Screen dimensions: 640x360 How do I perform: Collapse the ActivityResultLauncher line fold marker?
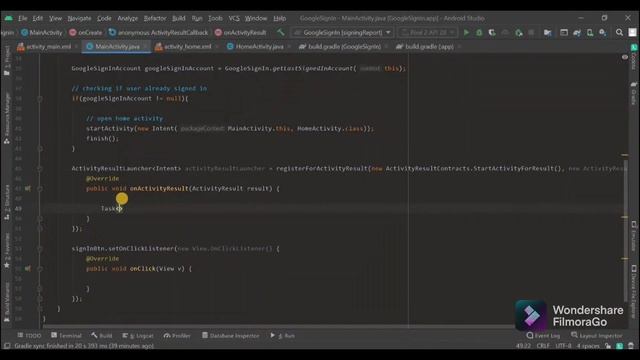(40, 169)
